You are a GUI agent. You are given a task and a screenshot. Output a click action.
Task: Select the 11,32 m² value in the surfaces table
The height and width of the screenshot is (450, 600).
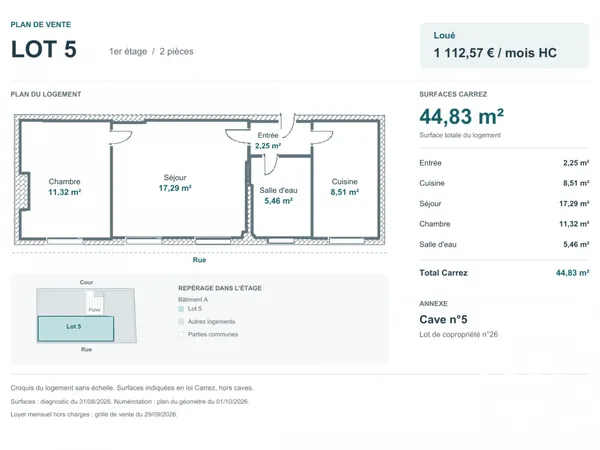tap(574, 224)
